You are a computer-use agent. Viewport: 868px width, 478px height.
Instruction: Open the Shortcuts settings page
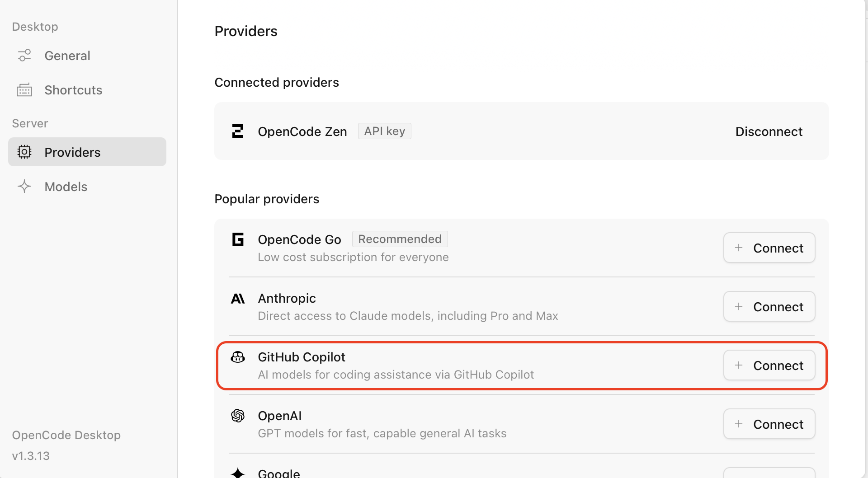pos(73,90)
